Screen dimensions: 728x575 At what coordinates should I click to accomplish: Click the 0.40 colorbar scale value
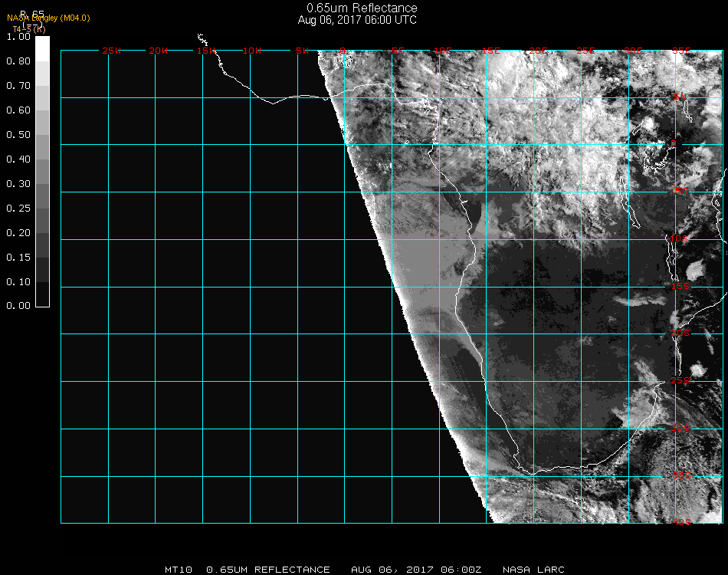[18, 159]
